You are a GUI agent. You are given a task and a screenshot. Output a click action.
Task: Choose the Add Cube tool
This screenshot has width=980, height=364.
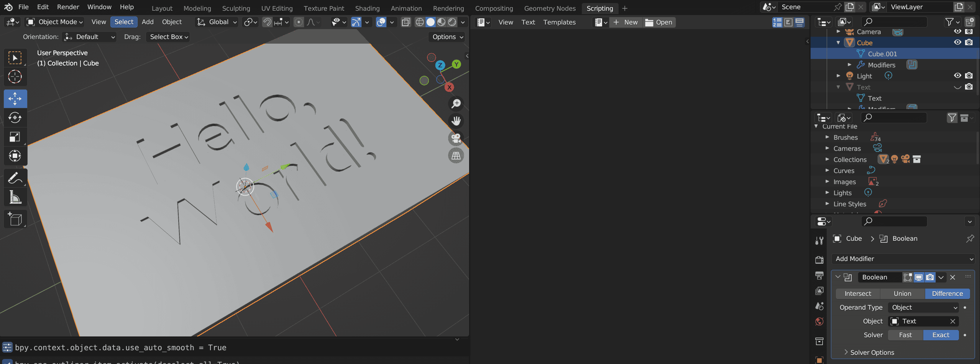[x=15, y=219]
